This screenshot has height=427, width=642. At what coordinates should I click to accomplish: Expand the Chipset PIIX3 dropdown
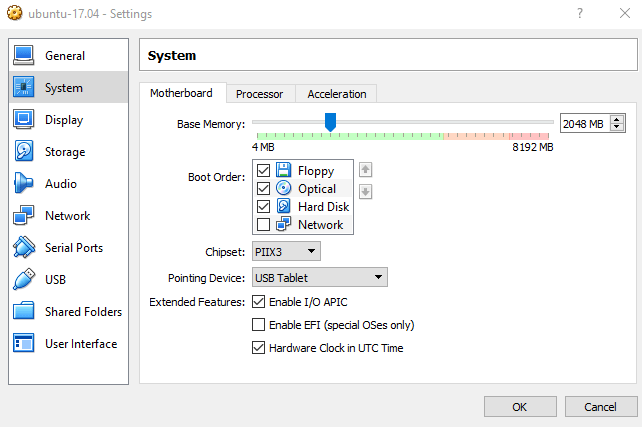pos(285,251)
